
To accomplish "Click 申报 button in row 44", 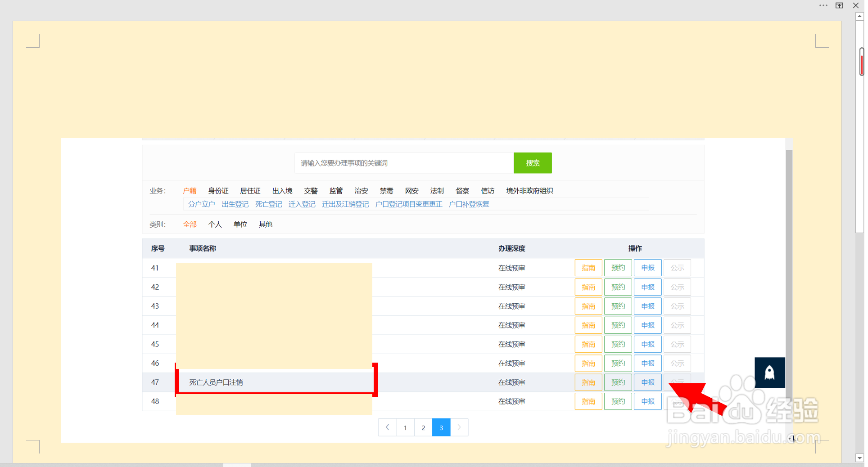I will 648,325.
